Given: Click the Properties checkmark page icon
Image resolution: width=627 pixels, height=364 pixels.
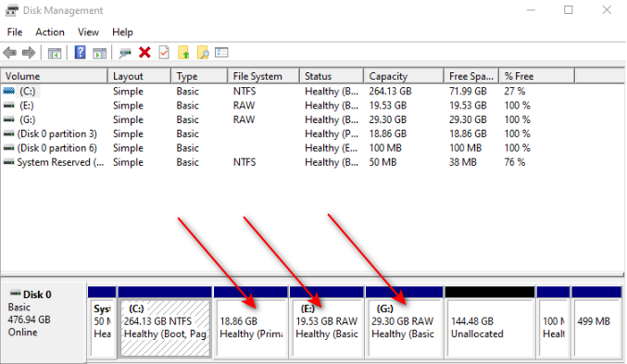Looking at the screenshot, I should 164,53.
